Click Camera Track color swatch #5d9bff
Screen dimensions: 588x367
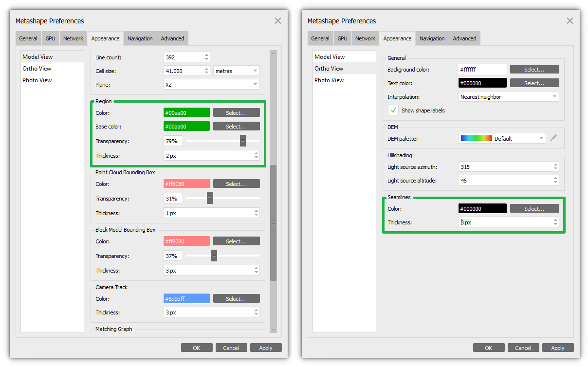point(186,299)
